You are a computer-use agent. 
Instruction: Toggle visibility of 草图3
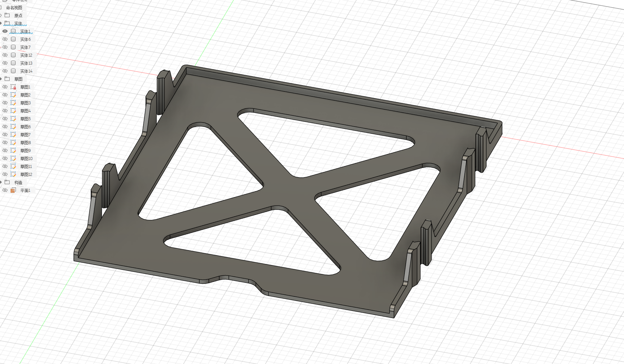tap(5, 103)
